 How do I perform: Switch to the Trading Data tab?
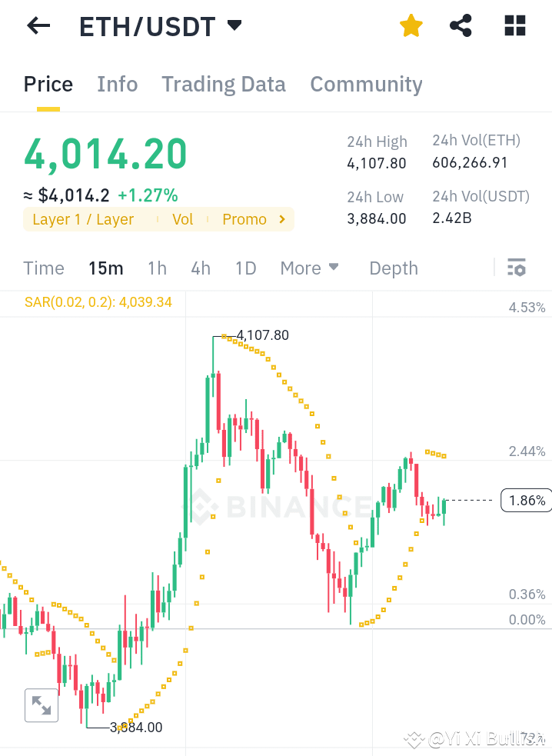pos(223,84)
